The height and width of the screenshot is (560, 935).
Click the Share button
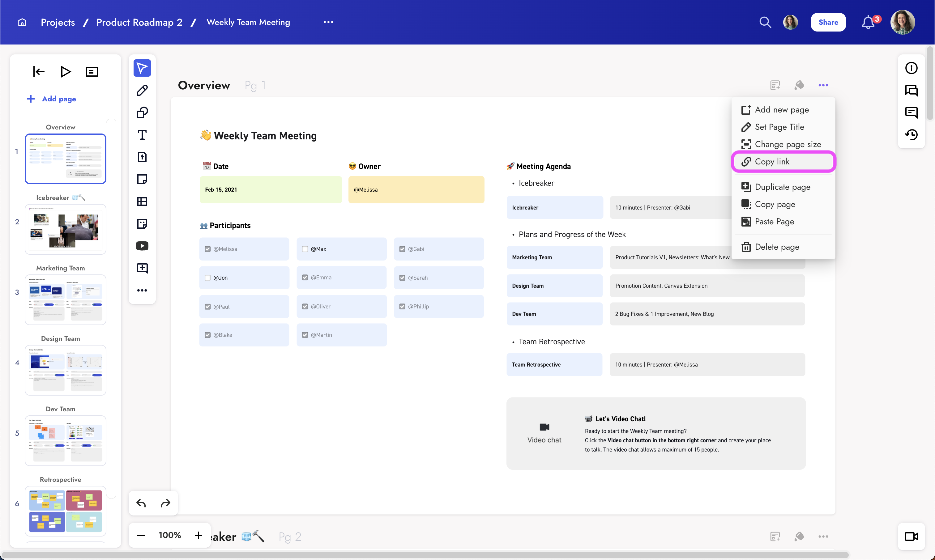[828, 22]
